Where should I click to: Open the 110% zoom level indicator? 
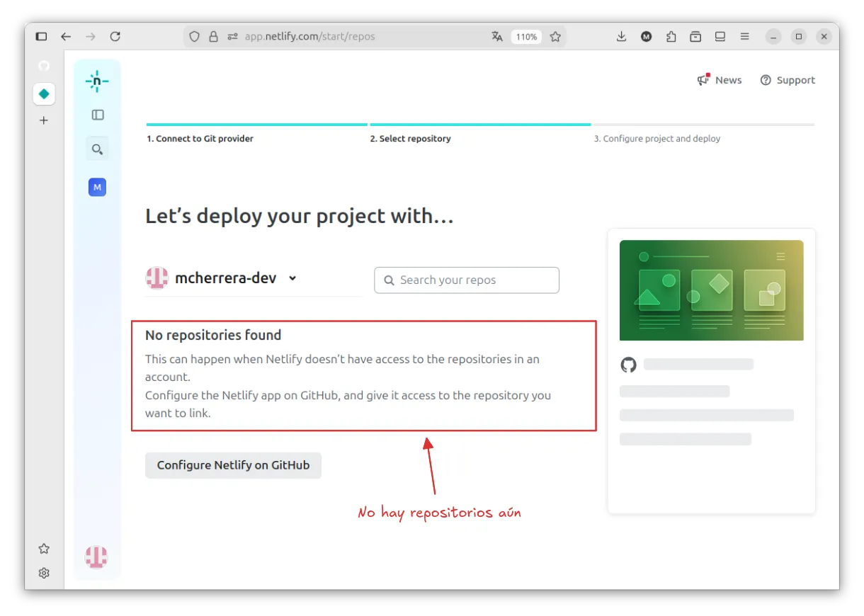[x=526, y=37]
